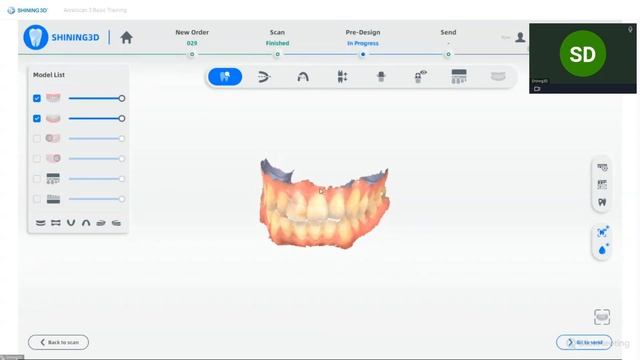Image resolution: width=640 pixels, height=360 pixels.
Task: Switch to the right side jaw view
Action: [116, 223]
